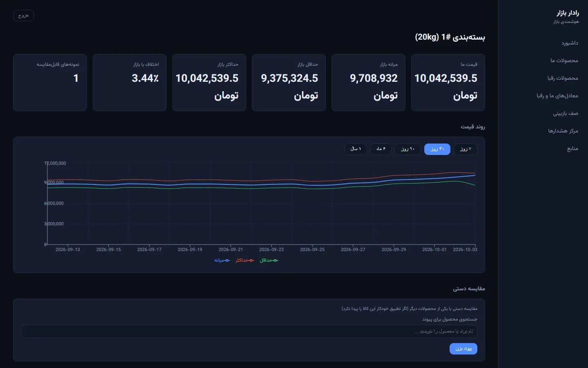588x368 pixels.
Task: Click the 2026-09-21 date on chart axis
Action: (231, 249)
